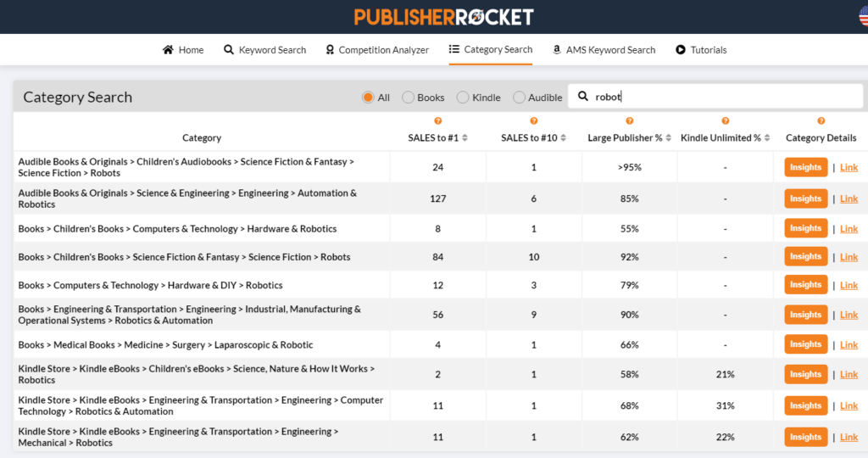
Task: Select the All radio button
Action: click(368, 98)
